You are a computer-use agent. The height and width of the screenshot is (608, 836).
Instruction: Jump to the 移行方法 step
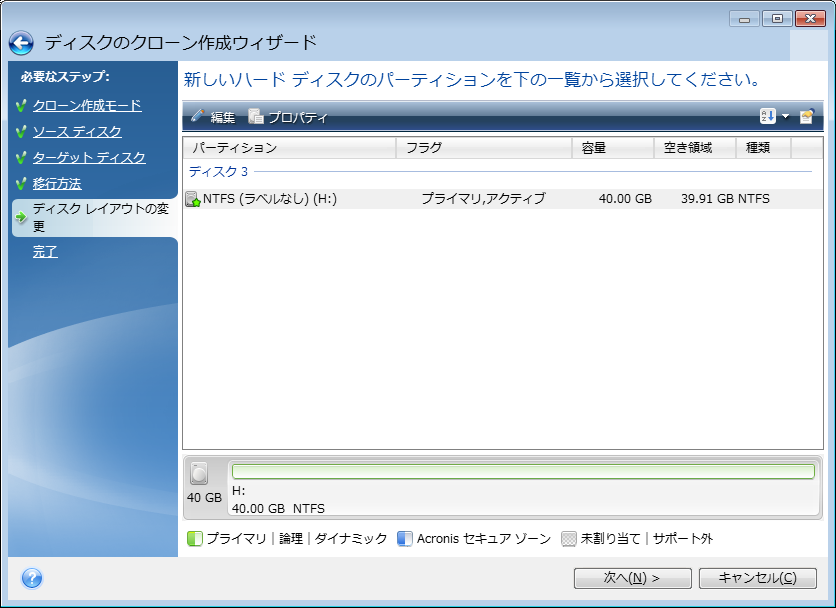pyautogui.click(x=57, y=184)
